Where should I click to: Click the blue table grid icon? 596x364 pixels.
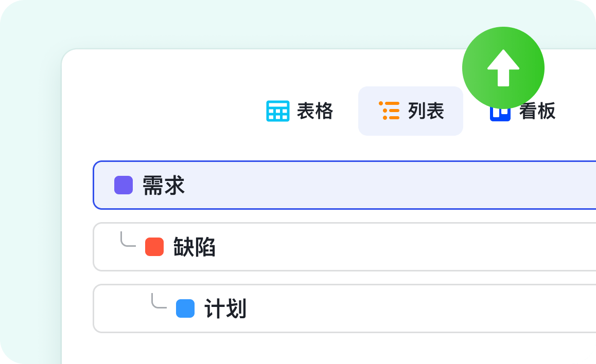pos(277,111)
